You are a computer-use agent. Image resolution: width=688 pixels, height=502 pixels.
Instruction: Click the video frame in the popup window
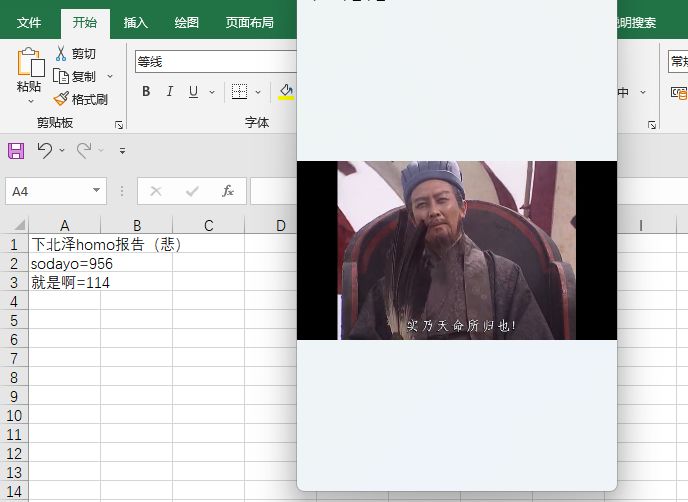point(457,250)
